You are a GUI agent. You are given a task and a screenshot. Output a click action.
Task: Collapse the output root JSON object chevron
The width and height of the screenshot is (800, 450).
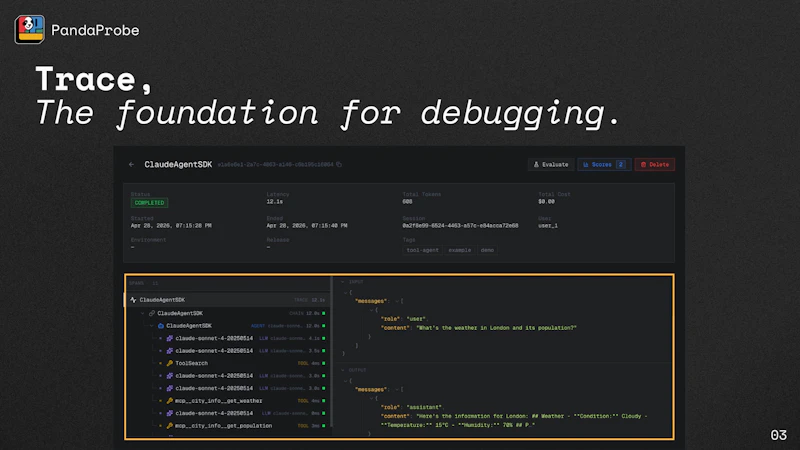[x=345, y=381]
